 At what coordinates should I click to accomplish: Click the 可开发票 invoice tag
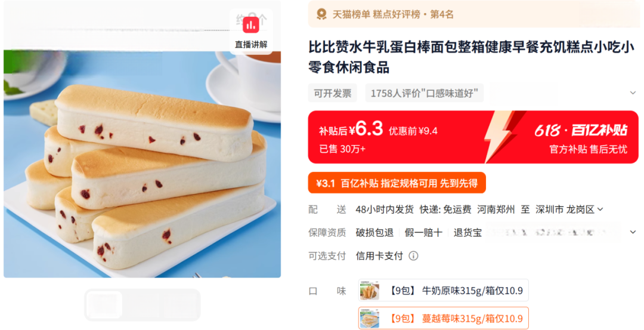tap(333, 93)
